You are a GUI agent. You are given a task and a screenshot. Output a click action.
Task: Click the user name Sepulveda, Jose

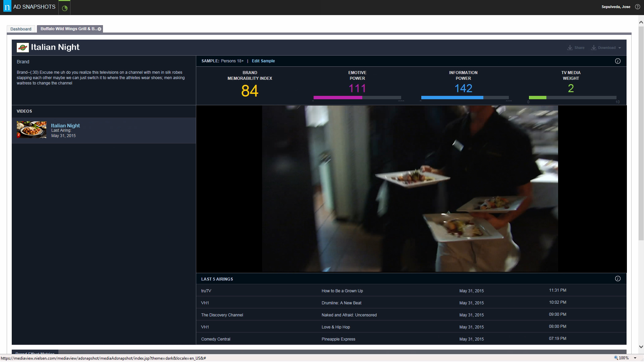point(616,7)
